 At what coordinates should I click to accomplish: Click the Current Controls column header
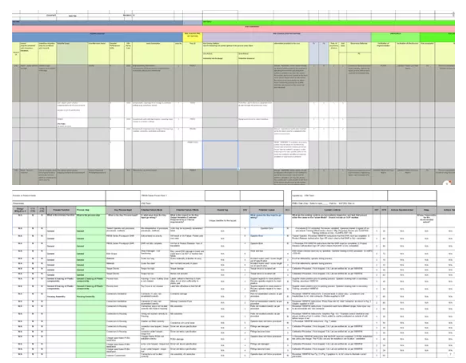pos(332,210)
